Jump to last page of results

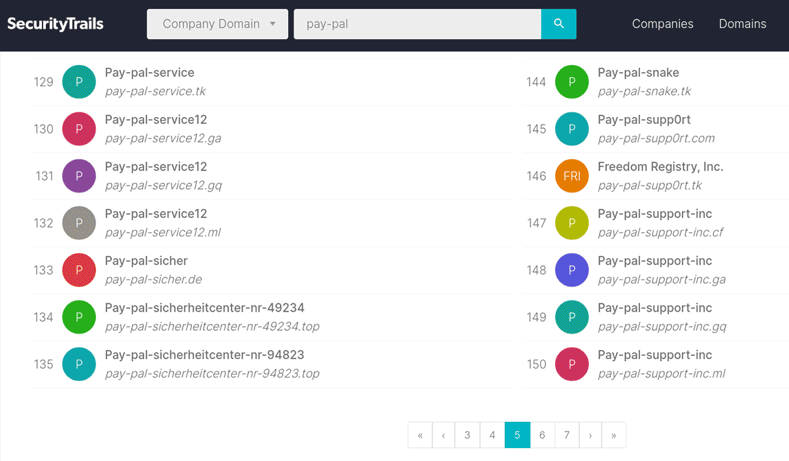coord(614,435)
